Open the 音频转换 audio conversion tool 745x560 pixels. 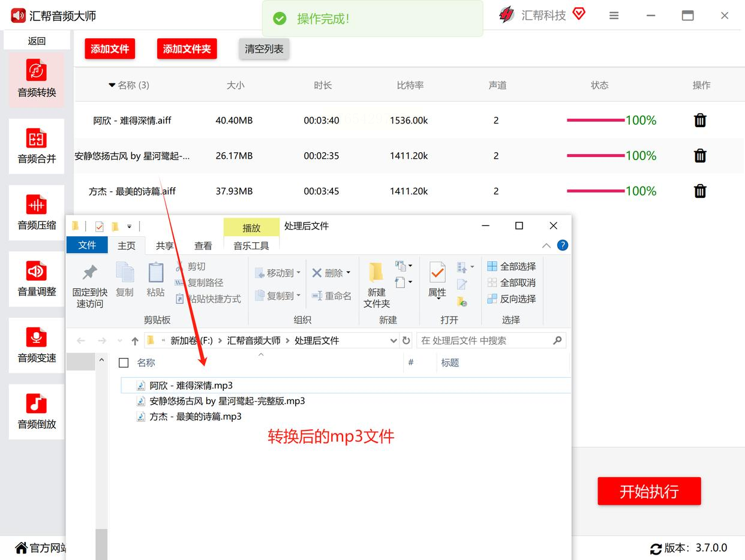pos(37,79)
